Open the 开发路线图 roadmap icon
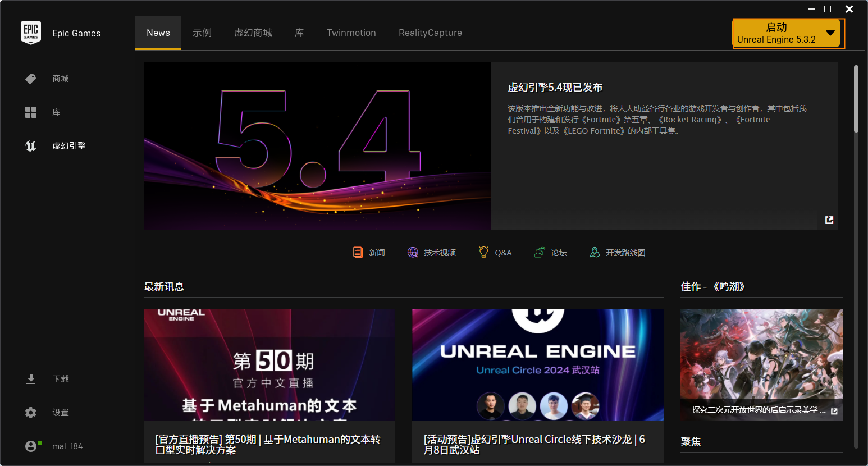The width and height of the screenshot is (868, 466). click(595, 253)
